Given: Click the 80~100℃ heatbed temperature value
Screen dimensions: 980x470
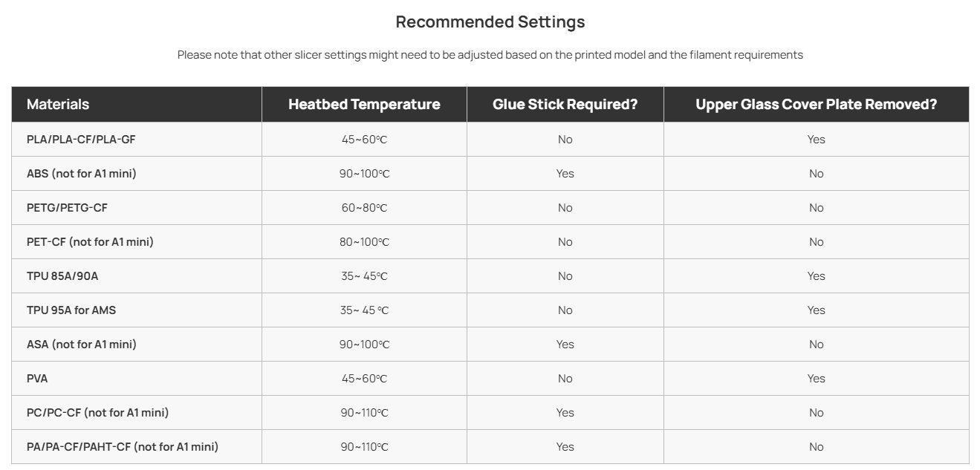Looking at the screenshot, I should [x=364, y=242].
